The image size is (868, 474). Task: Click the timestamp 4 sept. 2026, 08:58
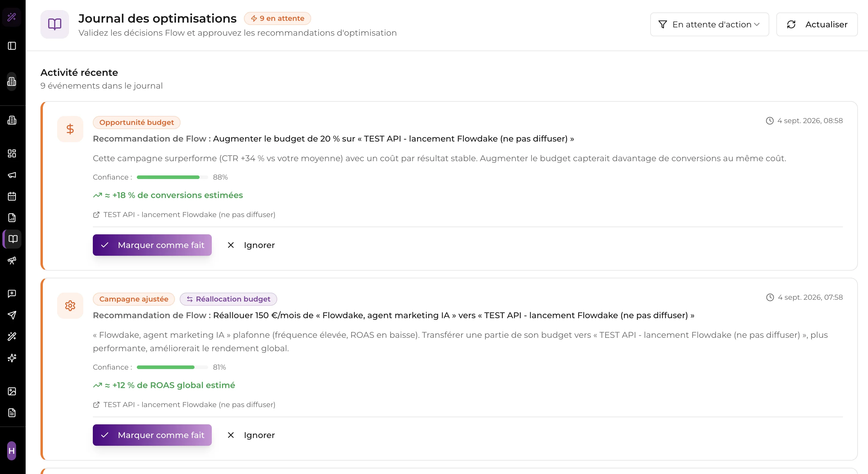pos(804,121)
